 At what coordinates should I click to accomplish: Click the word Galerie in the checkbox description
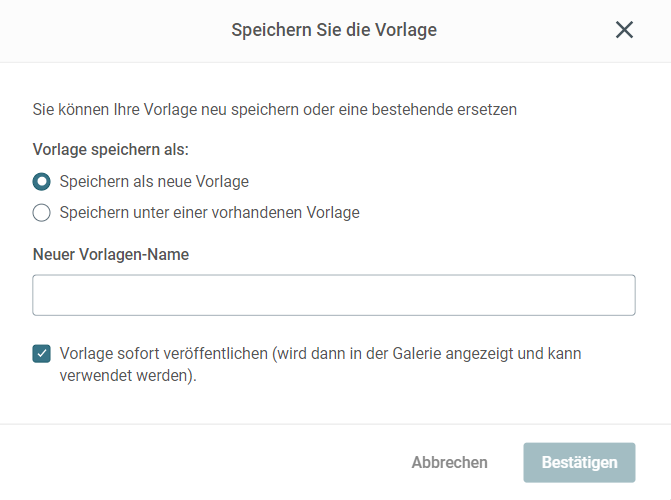coord(417,354)
